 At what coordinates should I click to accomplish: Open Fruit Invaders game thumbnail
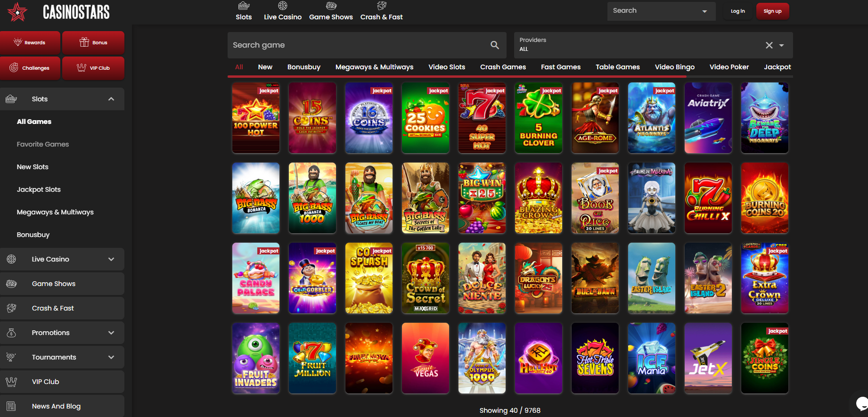(x=256, y=358)
